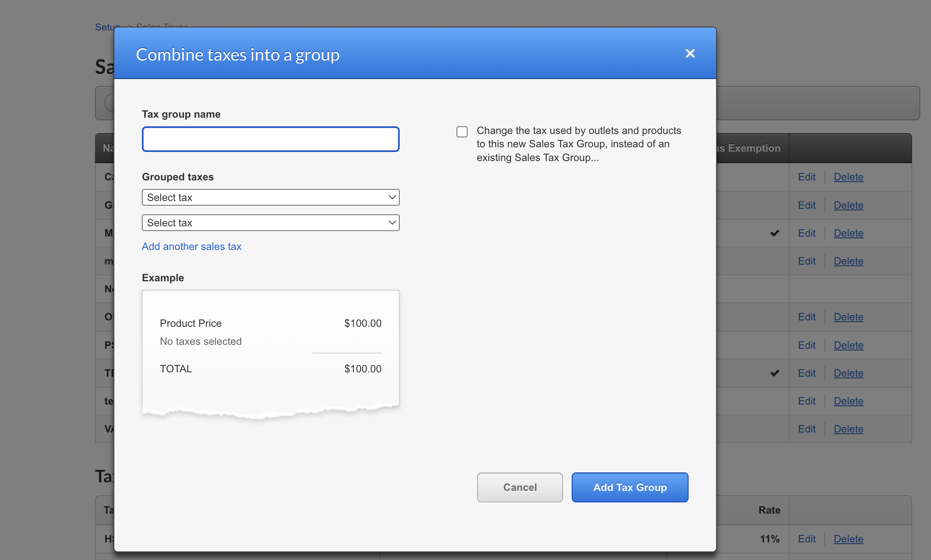
Task: Click the Tax group name input field
Action: coord(270,139)
